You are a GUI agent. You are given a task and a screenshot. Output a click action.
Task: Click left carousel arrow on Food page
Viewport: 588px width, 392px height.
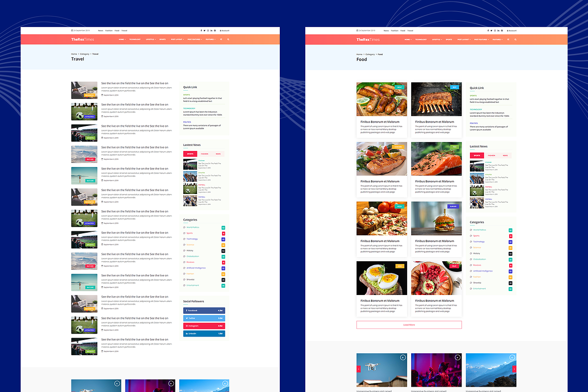coord(358,368)
